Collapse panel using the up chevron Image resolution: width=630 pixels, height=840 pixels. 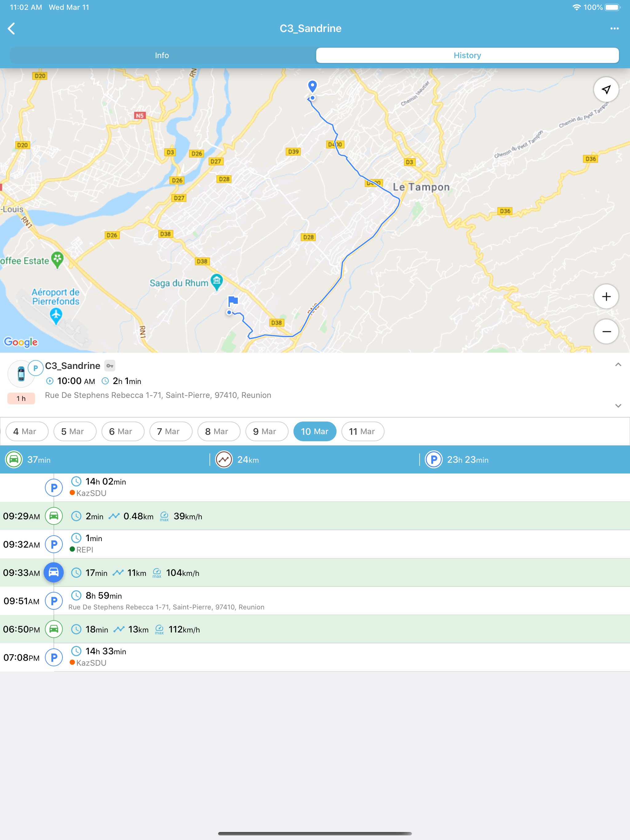tap(618, 365)
